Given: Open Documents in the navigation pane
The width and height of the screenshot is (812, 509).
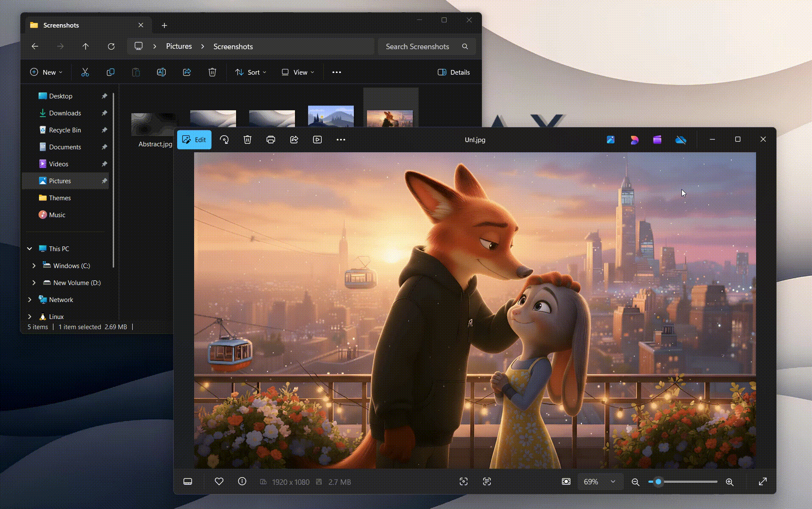Looking at the screenshot, I should pos(65,147).
